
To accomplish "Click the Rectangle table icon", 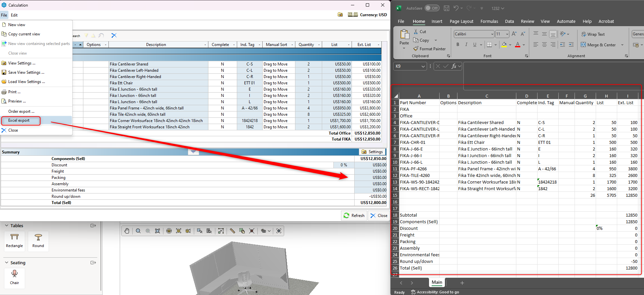I will 15,241.
